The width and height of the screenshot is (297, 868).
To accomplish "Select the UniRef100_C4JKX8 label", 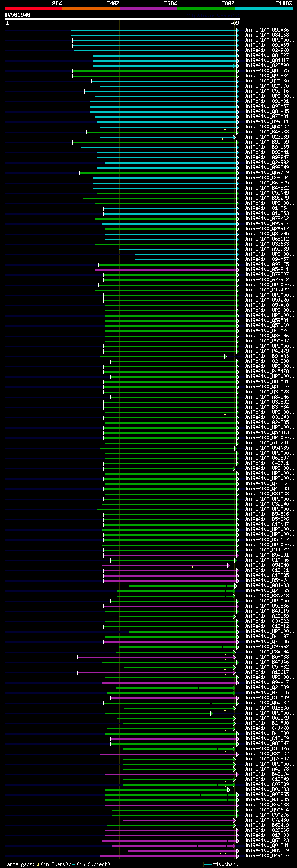I will 266,729.
